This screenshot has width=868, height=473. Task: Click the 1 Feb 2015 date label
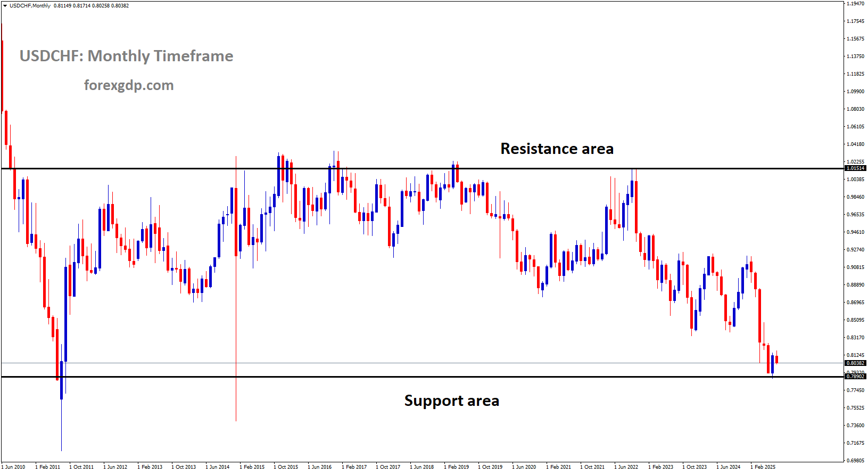pyautogui.click(x=252, y=467)
